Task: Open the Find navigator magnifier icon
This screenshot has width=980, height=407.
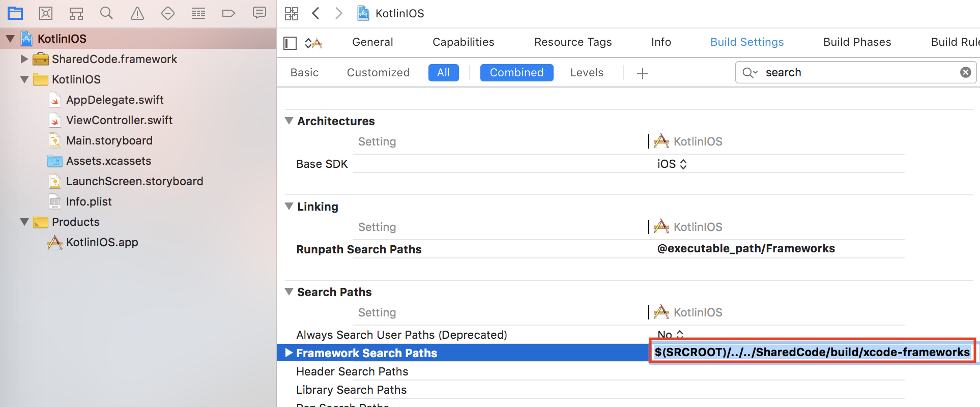Action: click(106, 13)
